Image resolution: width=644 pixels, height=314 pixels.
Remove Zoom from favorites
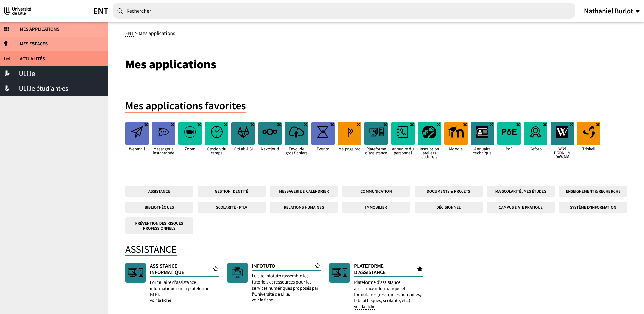pos(199,125)
